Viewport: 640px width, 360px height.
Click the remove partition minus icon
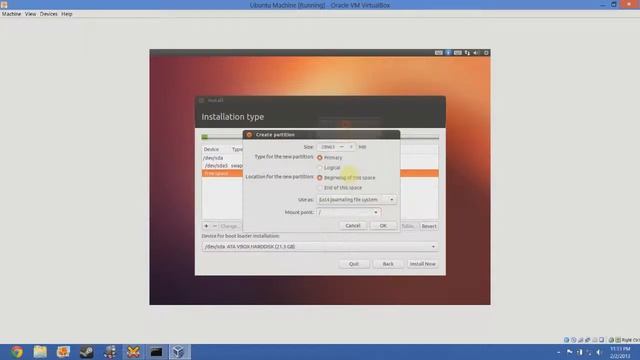(x=215, y=226)
